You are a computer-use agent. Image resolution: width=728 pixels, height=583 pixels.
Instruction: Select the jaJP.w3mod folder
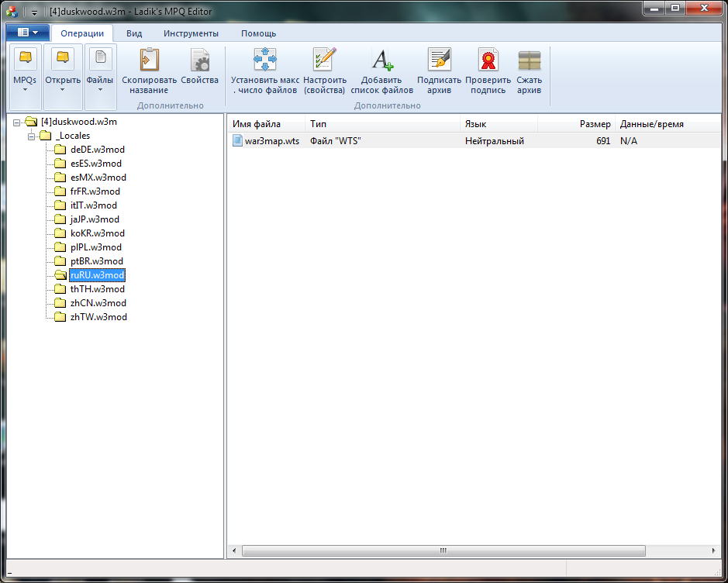[95, 219]
